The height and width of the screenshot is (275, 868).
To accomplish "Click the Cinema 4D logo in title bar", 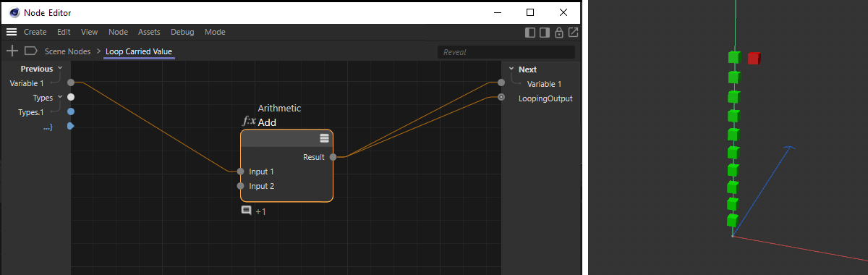I will pyautogui.click(x=14, y=12).
